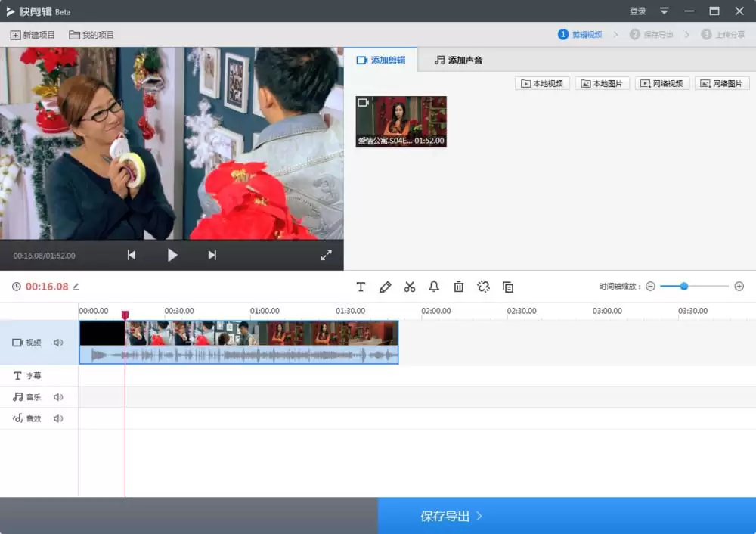Click the 00:16.08 current time display

click(47, 287)
